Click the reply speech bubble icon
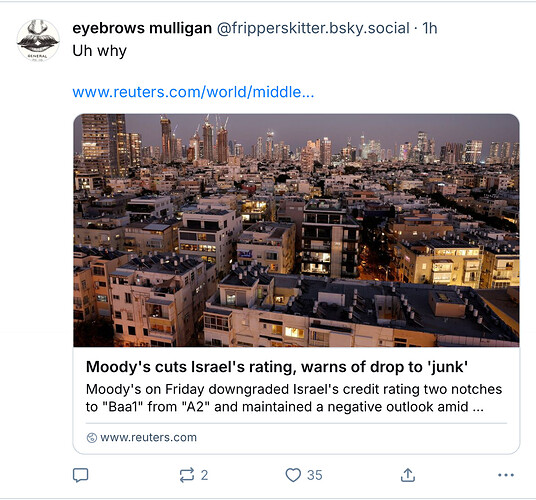Image resolution: width=536 pixels, height=500 pixels. click(81, 475)
